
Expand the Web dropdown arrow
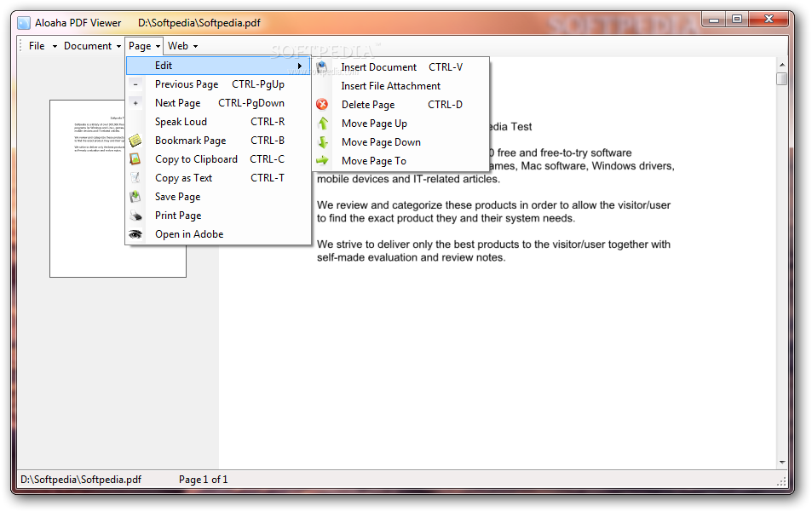[196, 47]
